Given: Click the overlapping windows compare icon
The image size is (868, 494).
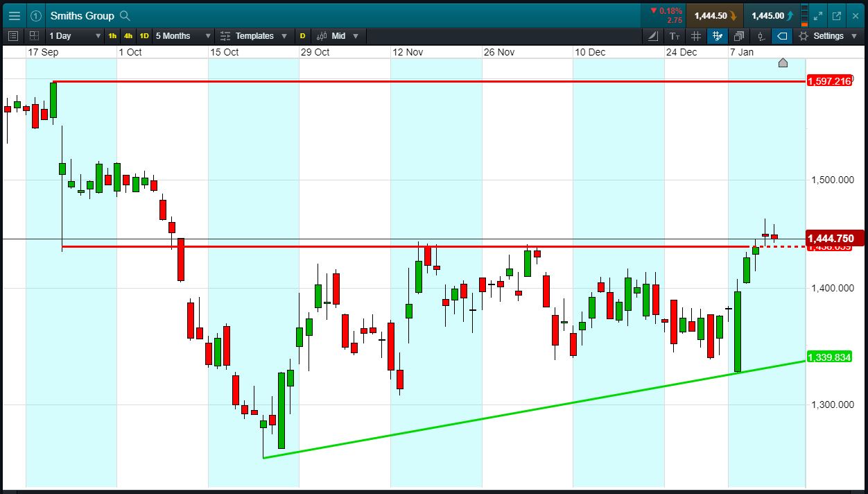Looking at the screenshot, I should click(739, 36).
